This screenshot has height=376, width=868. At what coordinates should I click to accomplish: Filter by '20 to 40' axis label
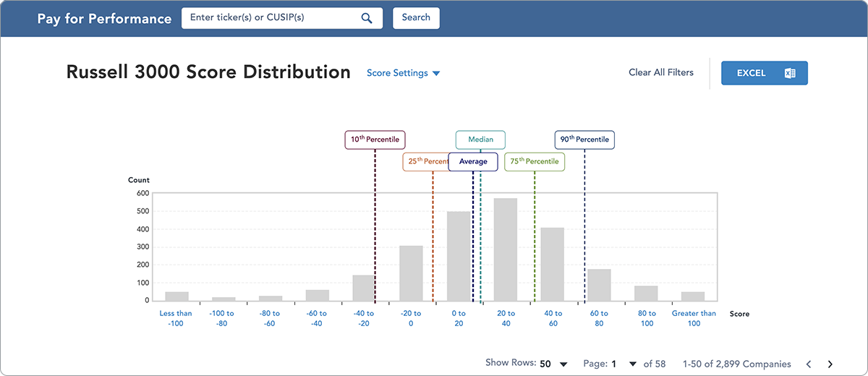(x=506, y=318)
